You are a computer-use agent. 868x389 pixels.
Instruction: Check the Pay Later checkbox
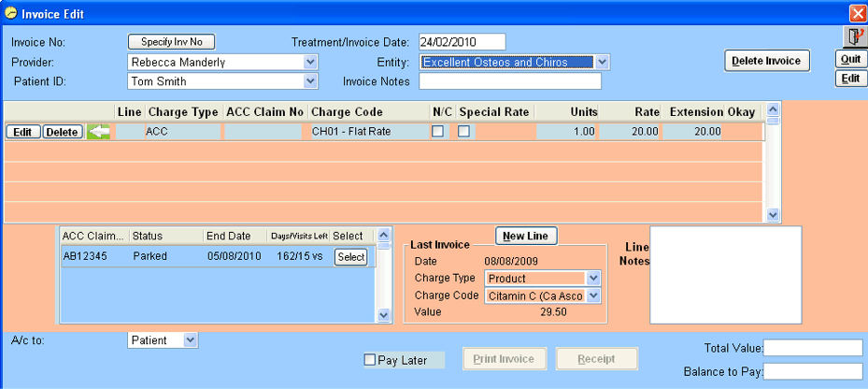370,360
